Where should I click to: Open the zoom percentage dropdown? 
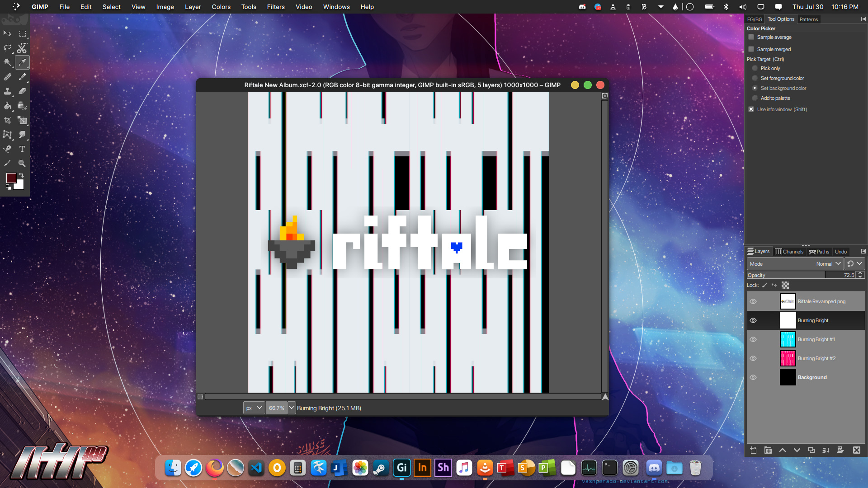[292, 408]
